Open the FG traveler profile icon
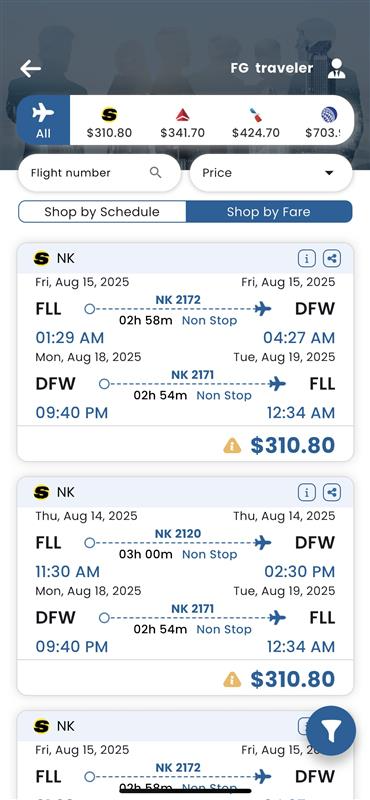370x800 pixels. click(336, 68)
